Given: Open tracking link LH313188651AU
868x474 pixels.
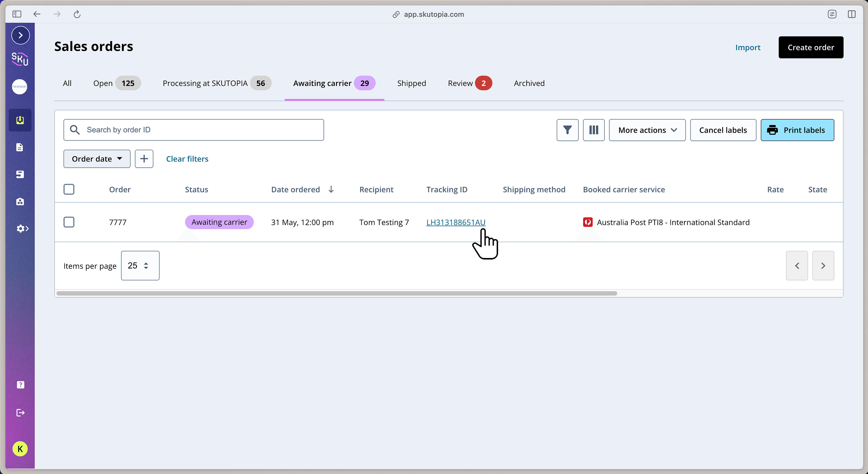Looking at the screenshot, I should point(455,223).
